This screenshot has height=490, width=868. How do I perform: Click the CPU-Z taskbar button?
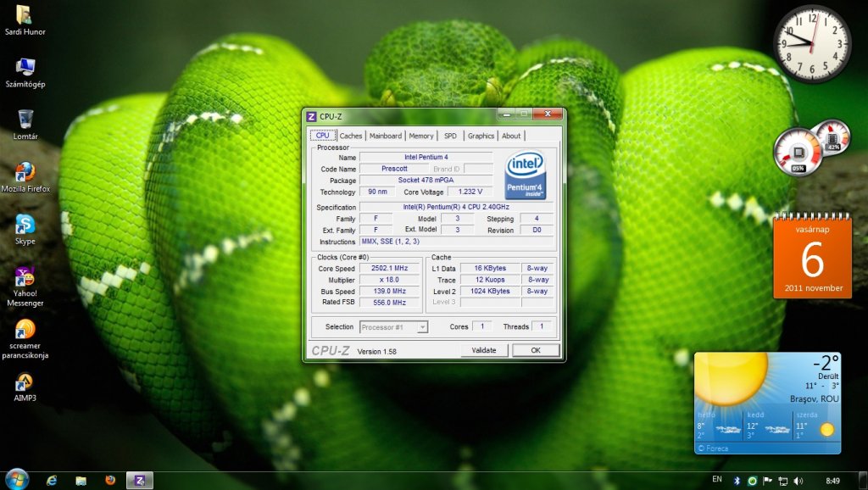point(140,481)
